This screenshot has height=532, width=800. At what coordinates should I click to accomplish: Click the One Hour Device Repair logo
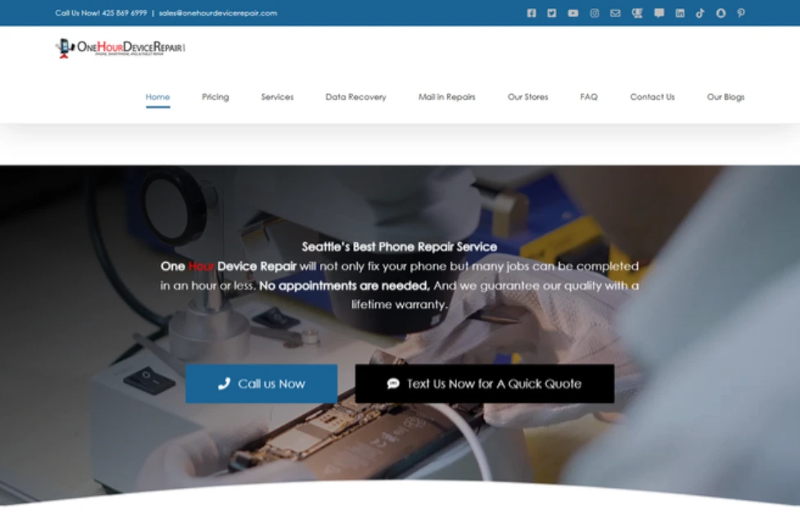tap(120, 48)
